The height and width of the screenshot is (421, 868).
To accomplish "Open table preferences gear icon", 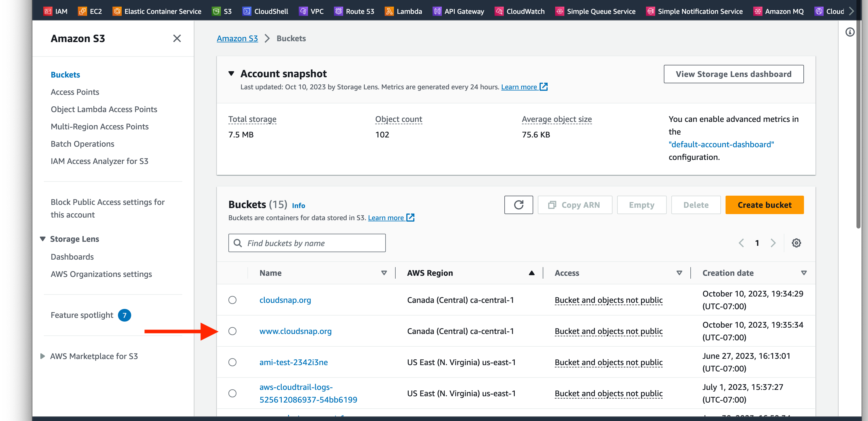I will [x=796, y=243].
